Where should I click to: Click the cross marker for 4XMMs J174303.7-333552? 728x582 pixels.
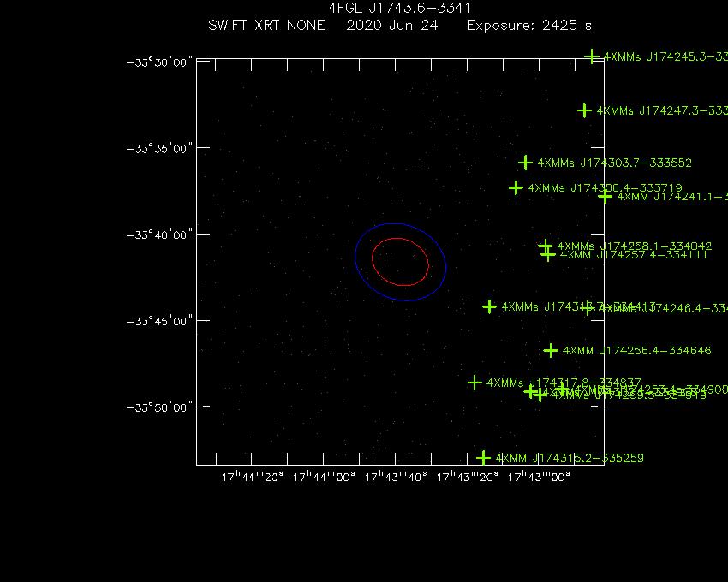tap(525, 163)
